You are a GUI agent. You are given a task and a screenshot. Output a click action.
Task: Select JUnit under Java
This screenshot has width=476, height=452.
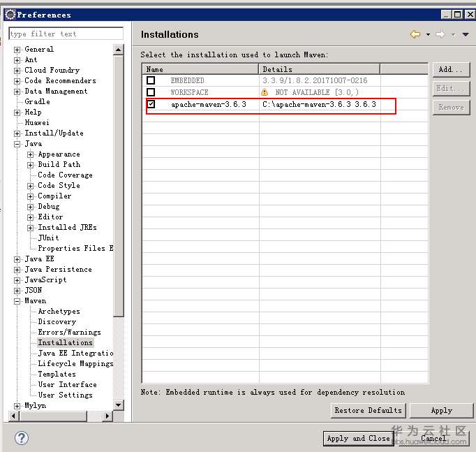pos(48,238)
